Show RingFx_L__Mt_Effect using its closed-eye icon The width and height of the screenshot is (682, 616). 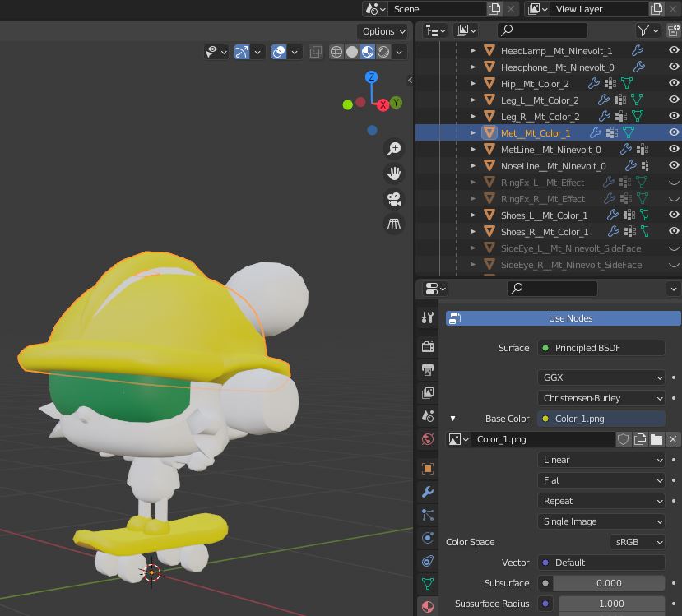[x=674, y=183]
